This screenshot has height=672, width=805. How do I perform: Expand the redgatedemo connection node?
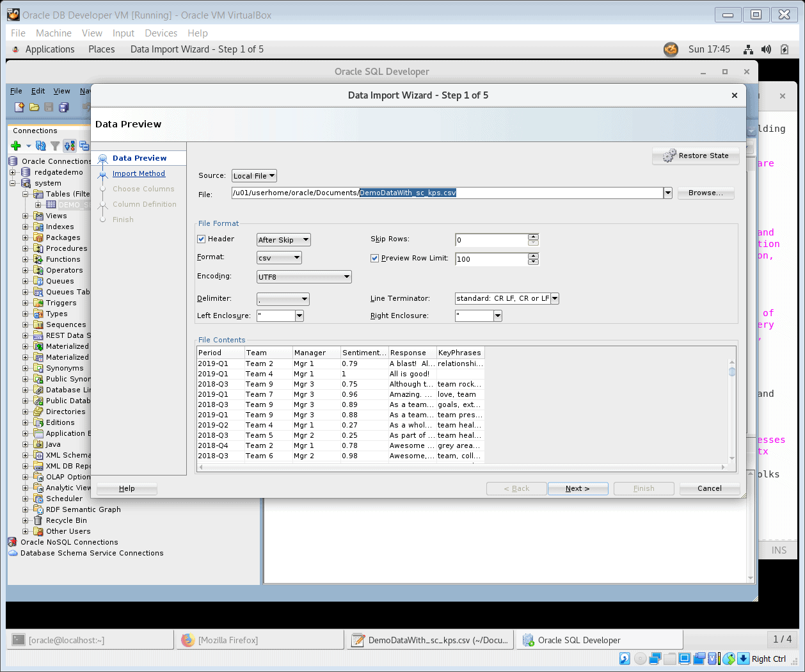pos(13,172)
